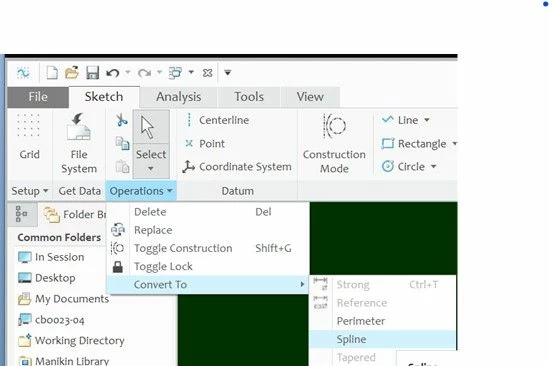The image size is (549, 366).
Task: Open the Line dropdown arrow
Action: (x=427, y=120)
